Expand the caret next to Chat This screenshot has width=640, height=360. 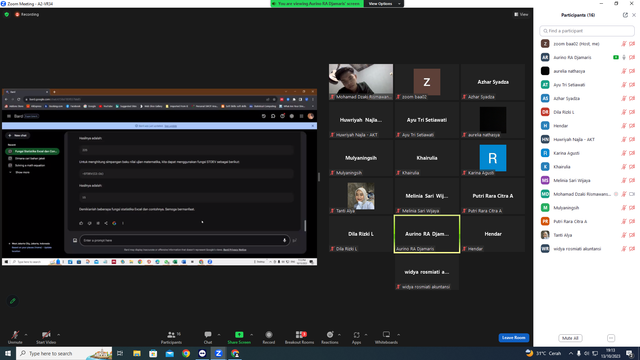point(219,335)
